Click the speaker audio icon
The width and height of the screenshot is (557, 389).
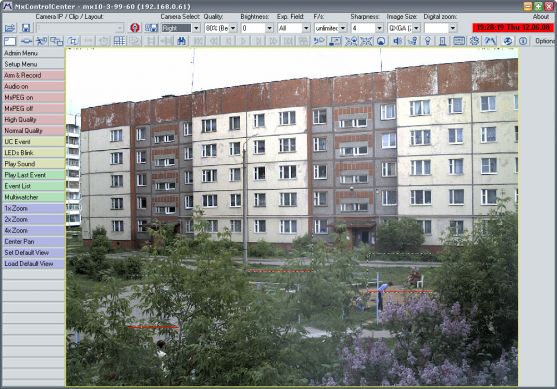pos(397,41)
